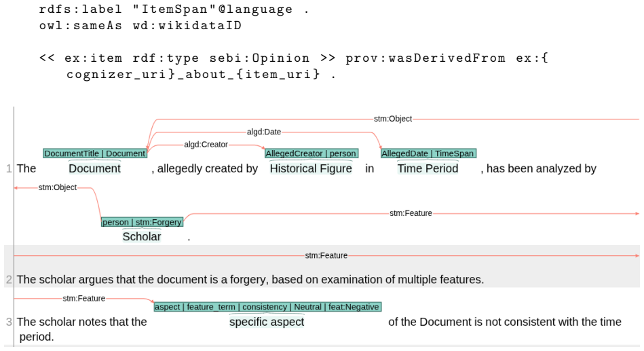644x351 pixels.
Task: Select the highlighted Time Period span
Action: pos(428,168)
